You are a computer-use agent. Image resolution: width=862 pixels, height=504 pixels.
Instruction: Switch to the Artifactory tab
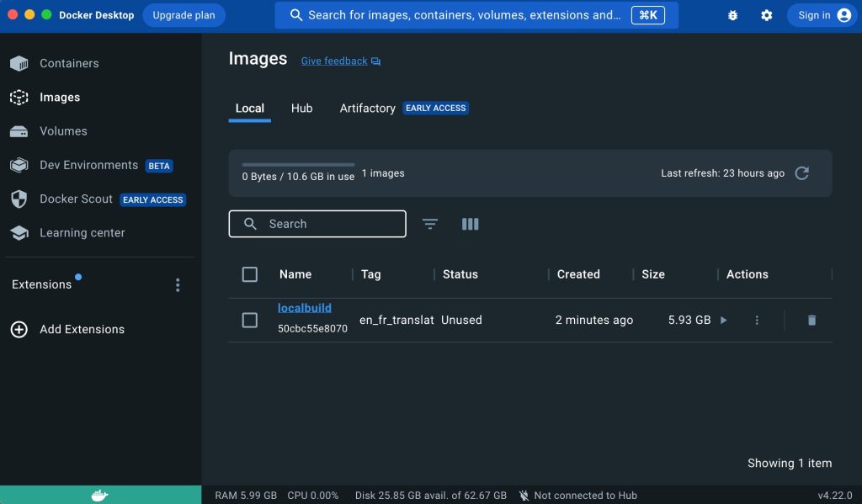click(367, 108)
